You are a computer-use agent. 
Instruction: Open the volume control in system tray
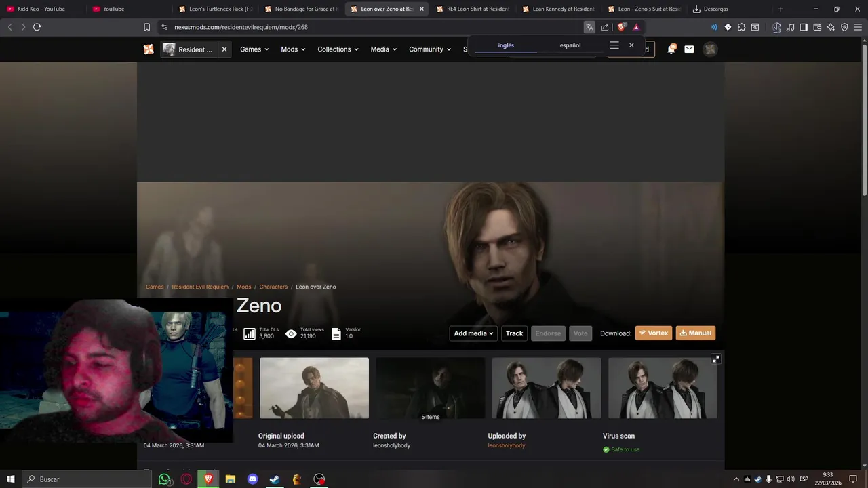(791, 479)
